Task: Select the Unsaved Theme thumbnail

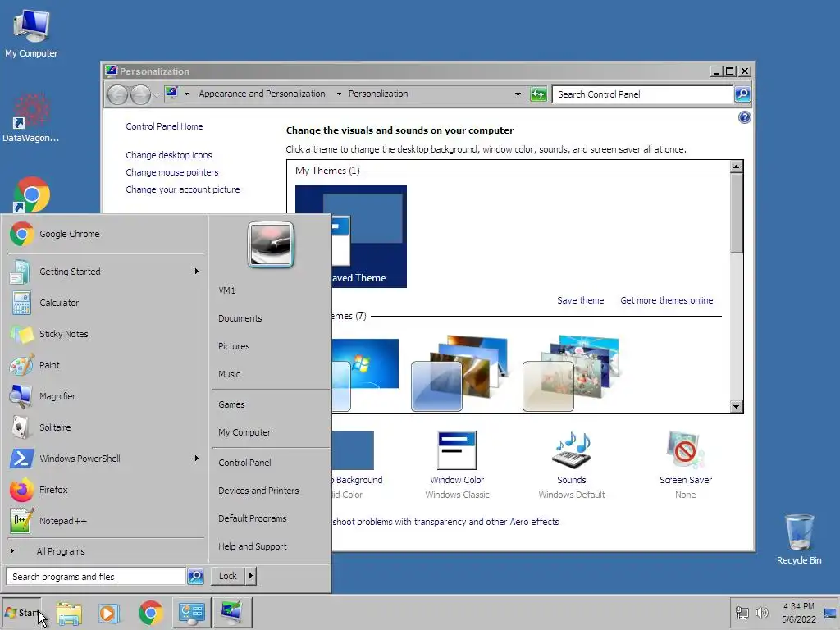Action: coord(369,236)
